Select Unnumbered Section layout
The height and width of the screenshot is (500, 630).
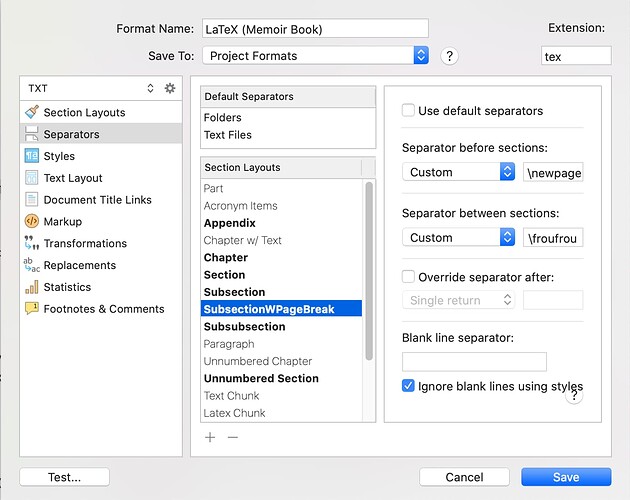click(281, 378)
